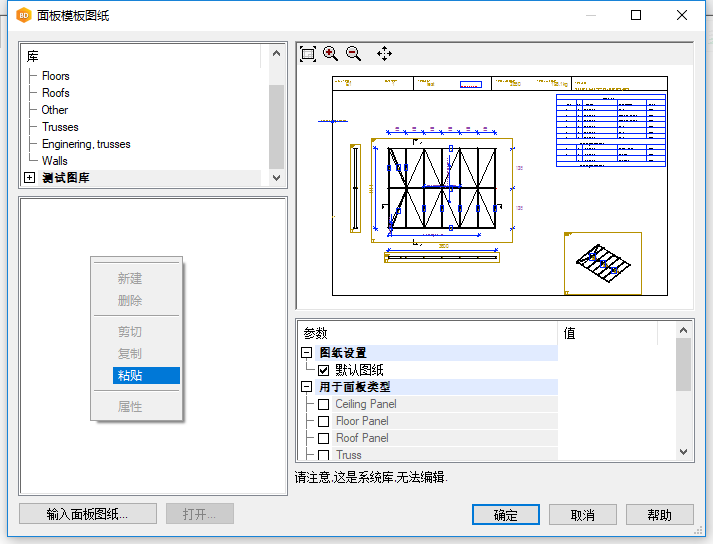
Task: Choose 删除 in the context menu
Action: (130, 301)
